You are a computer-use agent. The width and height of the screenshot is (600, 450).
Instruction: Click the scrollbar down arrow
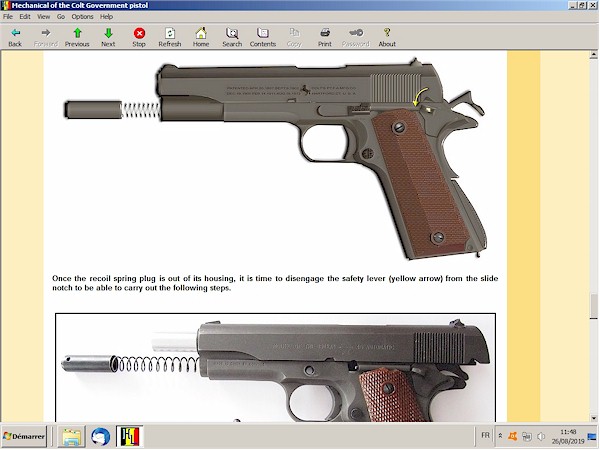(x=593, y=418)
